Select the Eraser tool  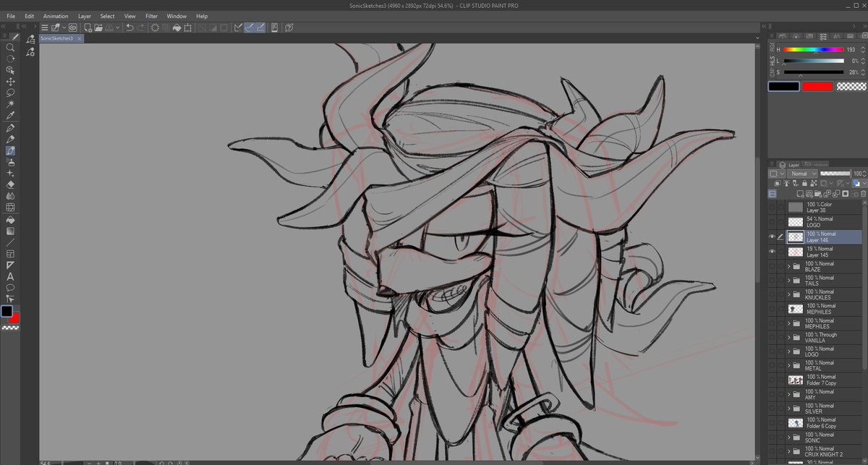[10, 184]
